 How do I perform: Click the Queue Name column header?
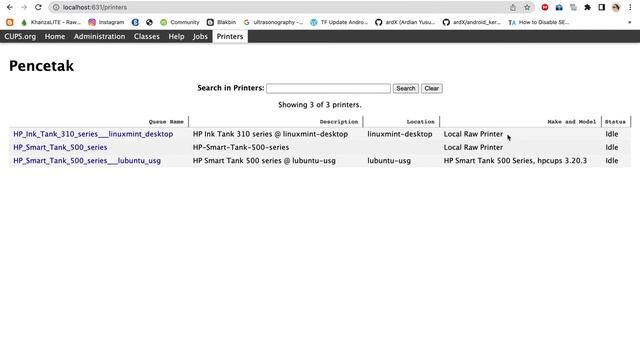point(166,122)
